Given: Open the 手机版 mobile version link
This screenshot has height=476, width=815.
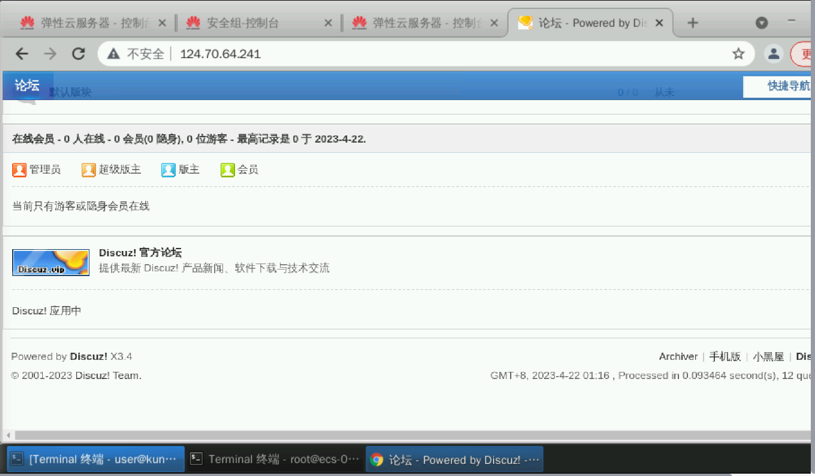Looking at the screenshot, I should 725,357.
